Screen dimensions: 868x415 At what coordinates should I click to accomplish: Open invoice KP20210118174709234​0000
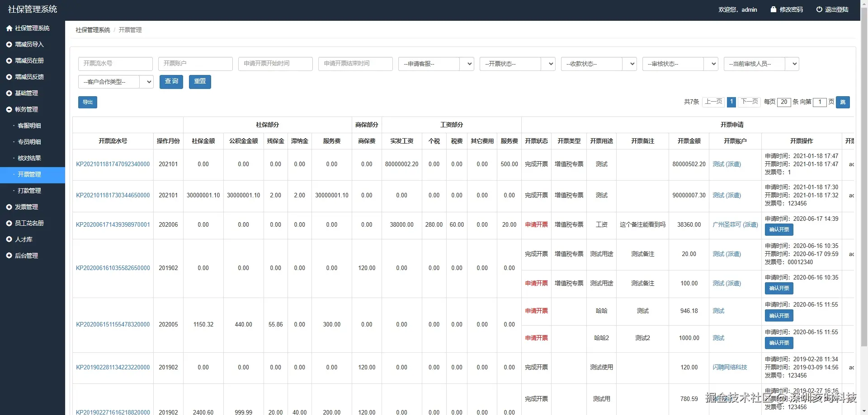(x=113, y=164)
